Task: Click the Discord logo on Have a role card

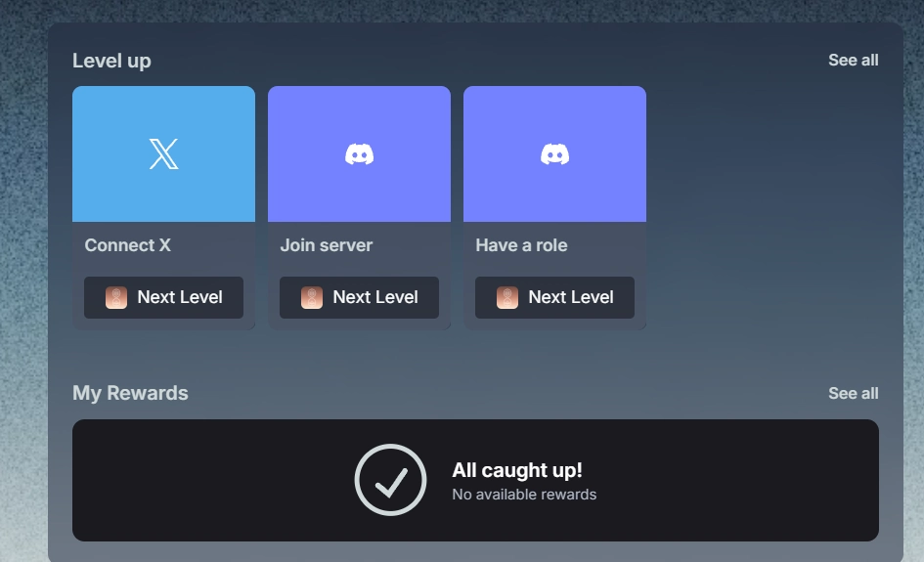Action: click(555, 154)
